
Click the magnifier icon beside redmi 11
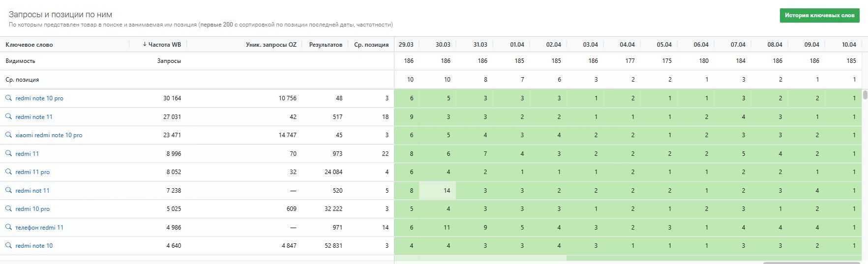click(x=8, y=153)
